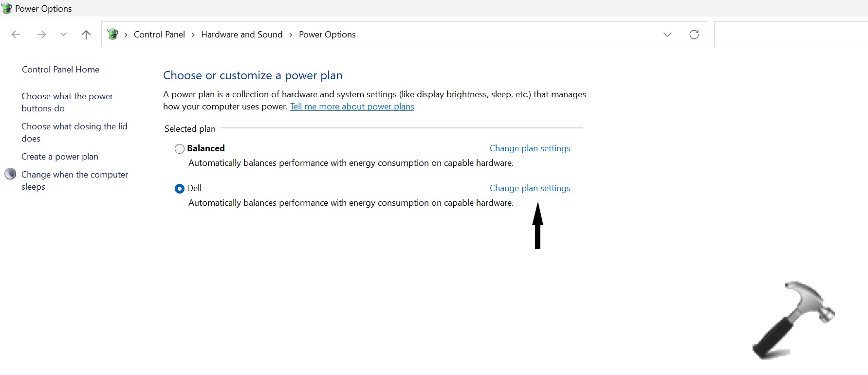Go back using the back arrow
868x375 pixels.
coord(16,35)
